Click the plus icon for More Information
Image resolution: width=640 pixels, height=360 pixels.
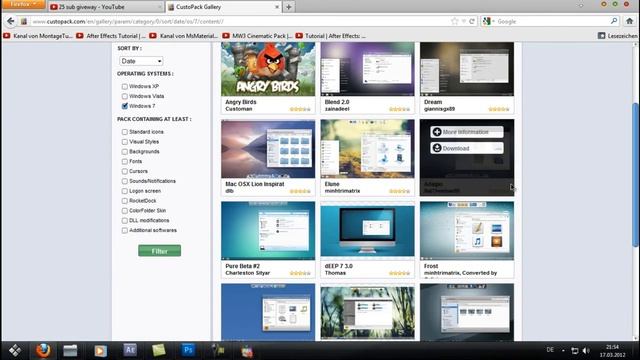tap(437, 132)
